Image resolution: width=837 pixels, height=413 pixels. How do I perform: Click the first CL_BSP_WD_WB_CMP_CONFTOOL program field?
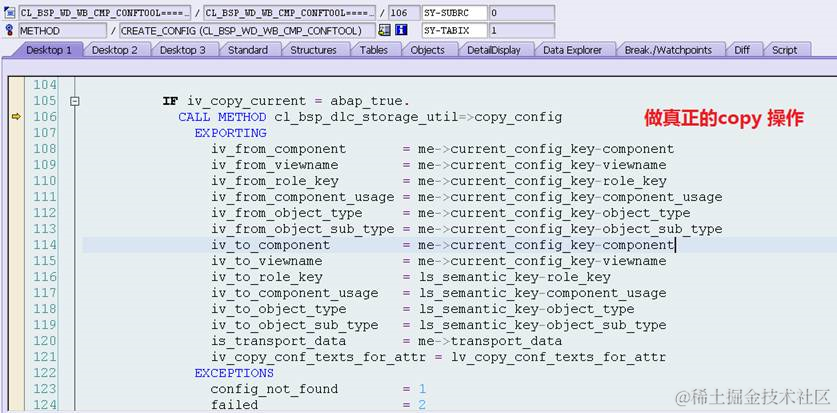point(104,13)
